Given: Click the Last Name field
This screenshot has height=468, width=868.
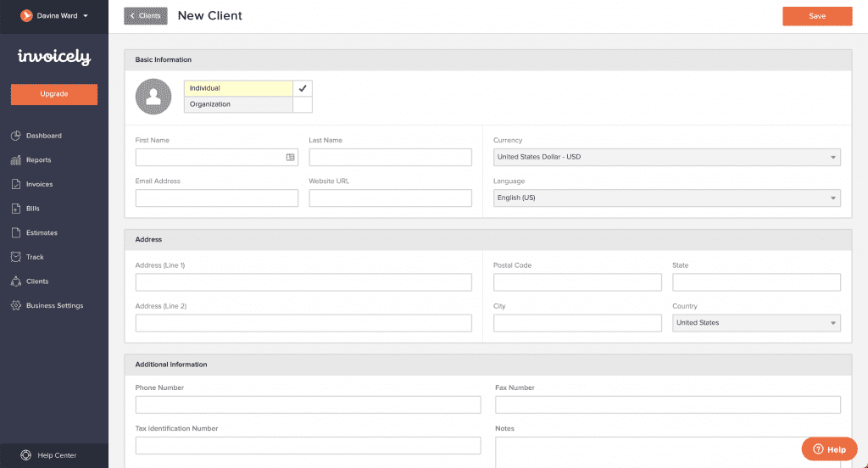Looking at the screenshot, I should coord(390,158).
